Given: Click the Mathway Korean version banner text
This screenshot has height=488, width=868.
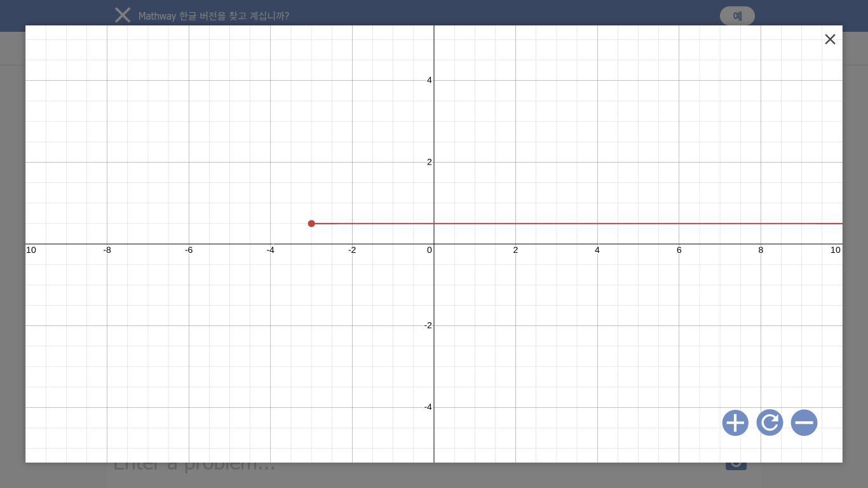Looking at the screenshot, I should tap(214, 16).
